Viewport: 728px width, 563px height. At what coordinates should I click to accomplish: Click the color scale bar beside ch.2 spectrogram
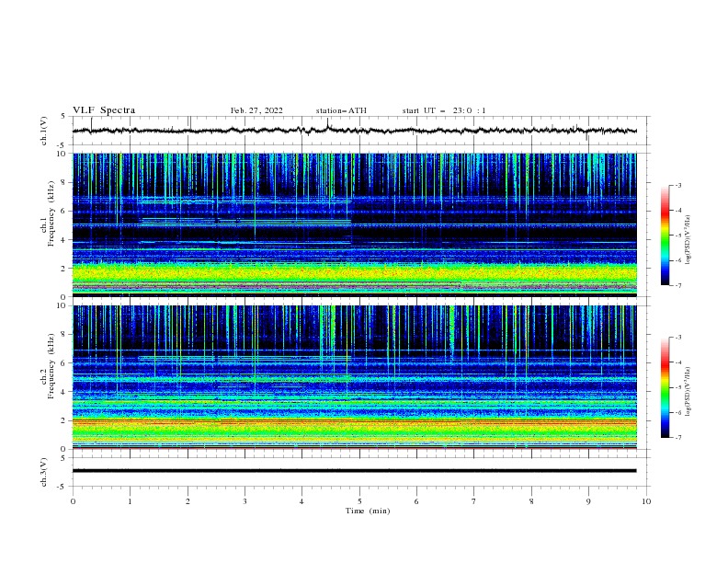pyautogui.click(x=665, y=387)
